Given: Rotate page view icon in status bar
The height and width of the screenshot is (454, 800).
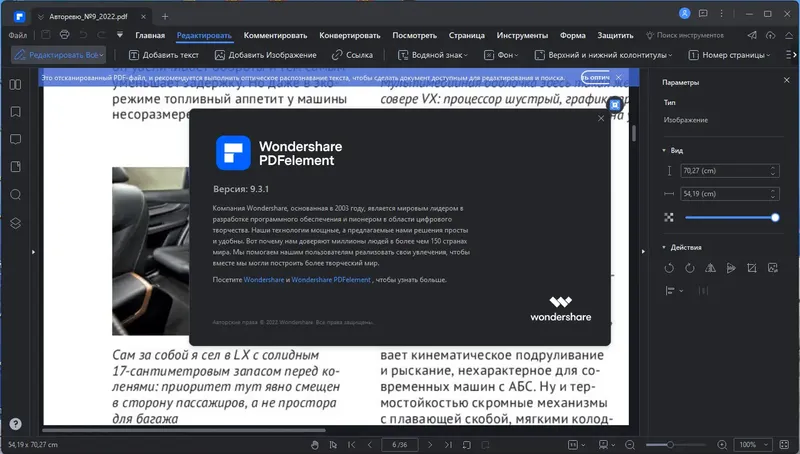Looking at the screenshot, I should click(467, 445).
